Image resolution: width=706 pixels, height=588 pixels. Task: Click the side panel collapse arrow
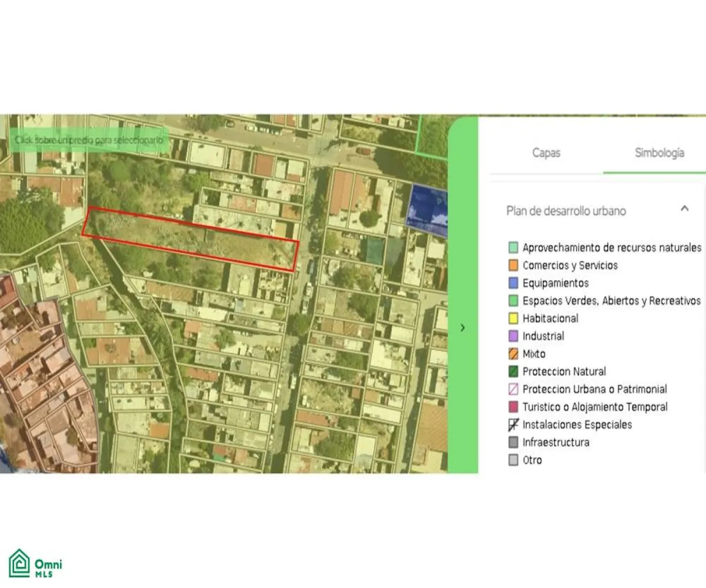462,328
